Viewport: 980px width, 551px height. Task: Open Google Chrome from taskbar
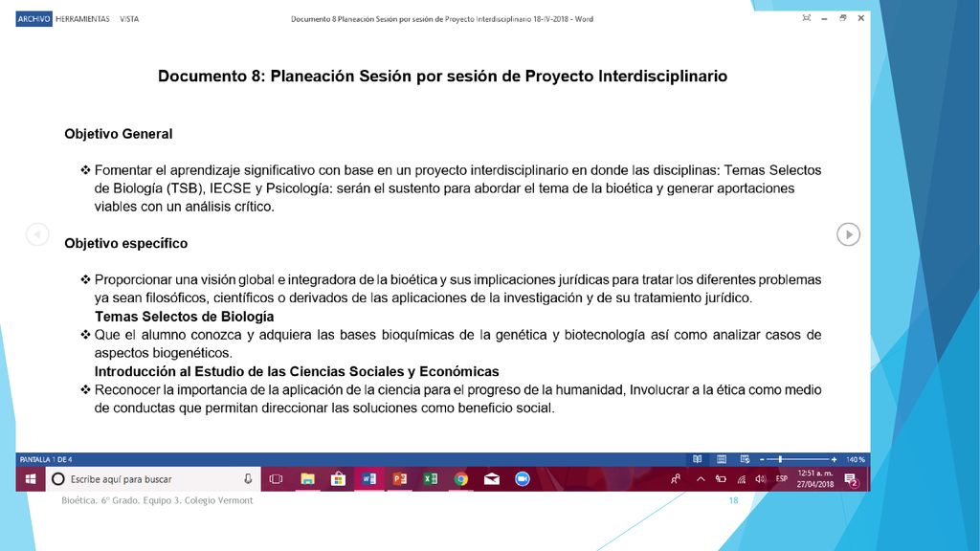(460, 479)
